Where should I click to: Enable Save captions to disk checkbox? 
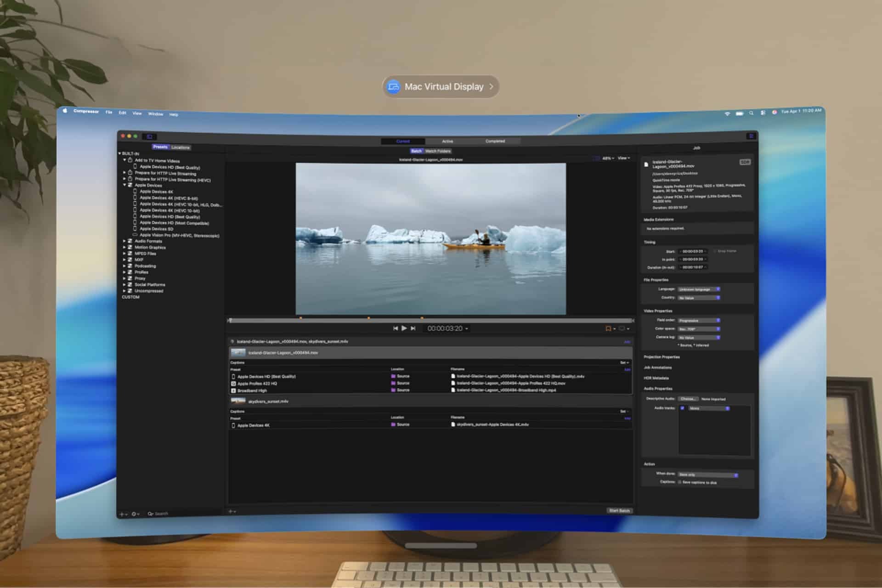[680, 482]
